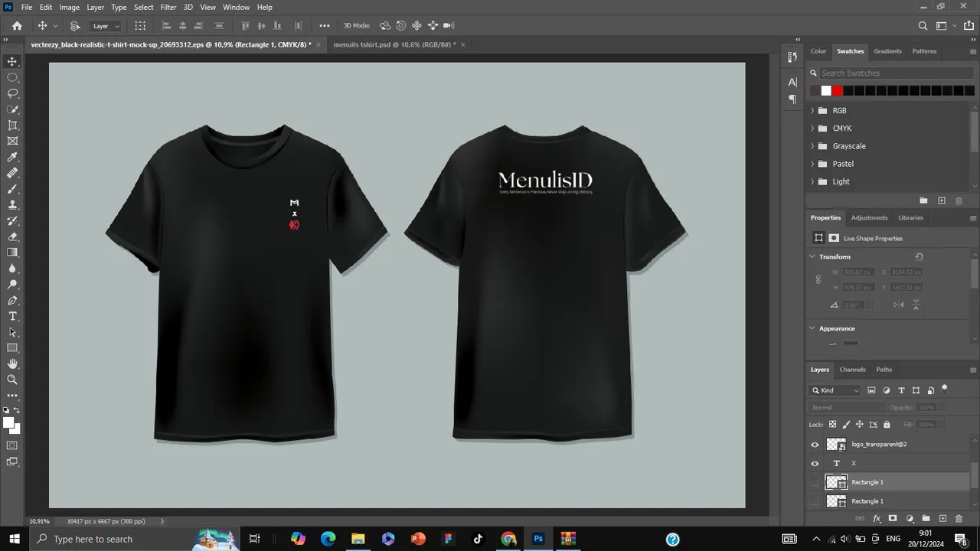The height and width of the screenshot is (551, 980).
Task: Select the Zoom tool
Action: (12, 380)
